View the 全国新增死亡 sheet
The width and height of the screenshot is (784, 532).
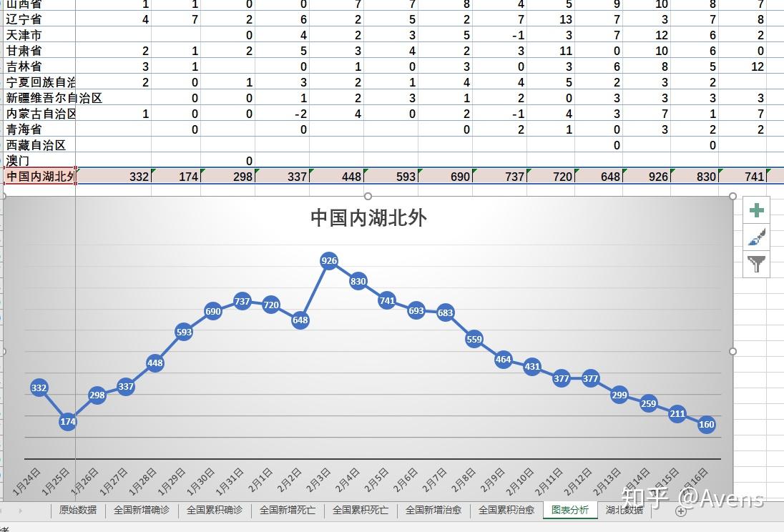point(288,511)
